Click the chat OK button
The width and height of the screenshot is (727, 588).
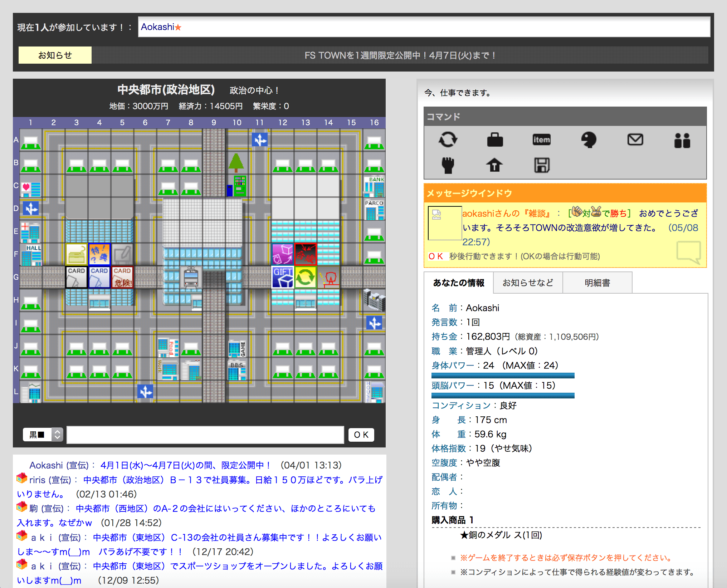coord(361,435)
